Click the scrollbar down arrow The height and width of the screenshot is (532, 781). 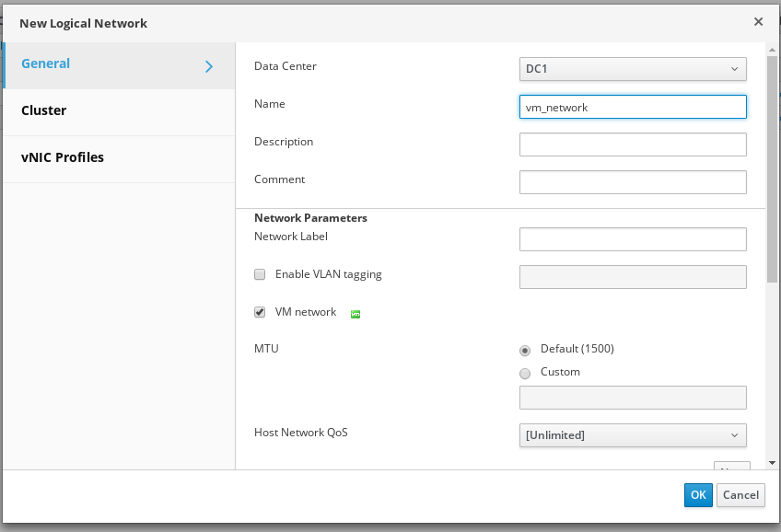click(x=772, y=463)
